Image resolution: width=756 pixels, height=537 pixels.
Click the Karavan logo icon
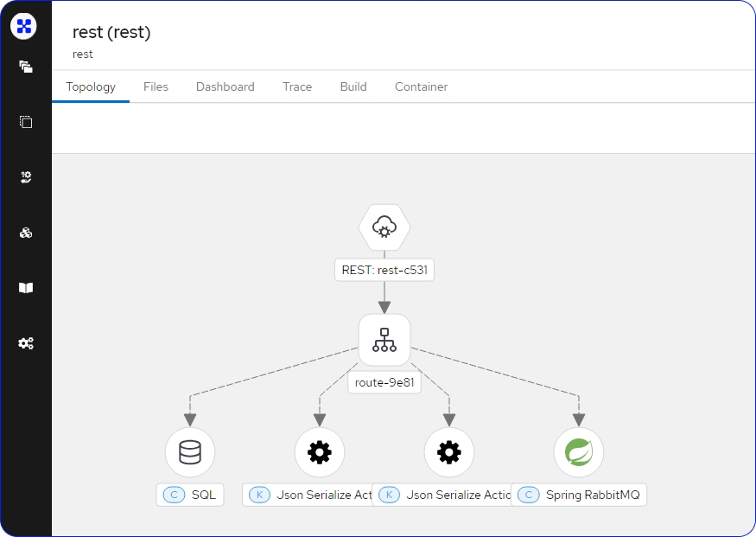[24, 26]
